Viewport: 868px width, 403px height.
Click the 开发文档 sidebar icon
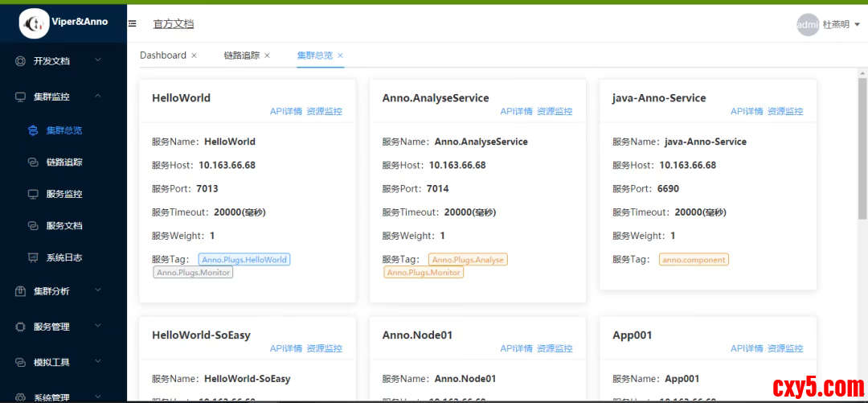(x=21, y=61)
